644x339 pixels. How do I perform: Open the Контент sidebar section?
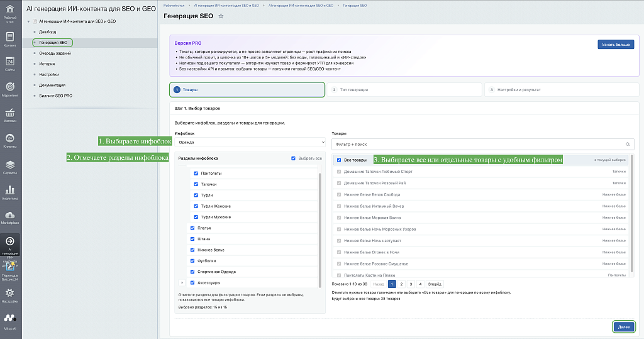[x=10, y=39]
